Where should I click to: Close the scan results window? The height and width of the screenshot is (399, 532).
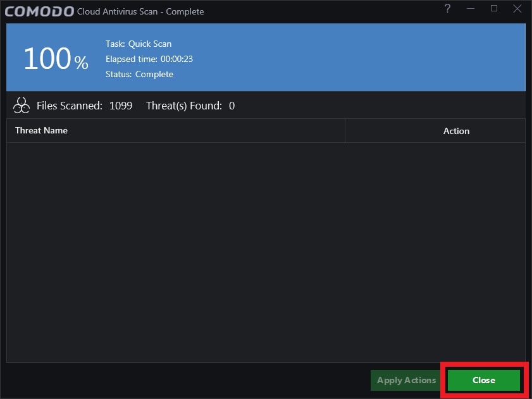pyautogui.click(x=483, y=380)
